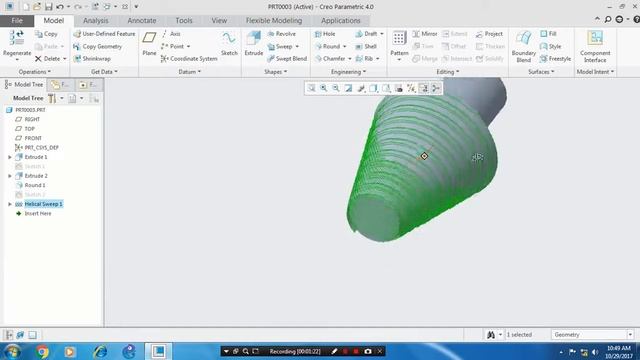This screenshot has width=640, height=360.
Task: Click the Undo icon
Action: [x=60, y=7]
